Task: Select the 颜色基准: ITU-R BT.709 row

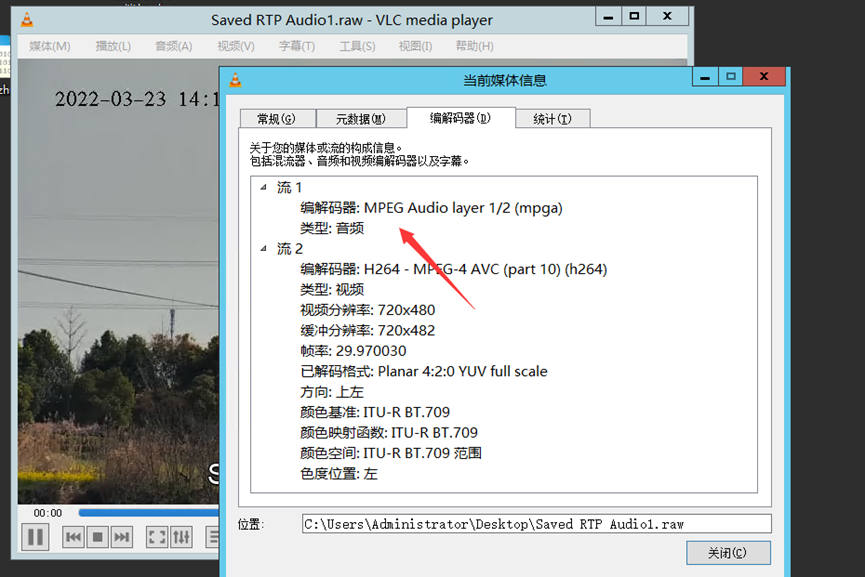Action: click(375, 412)
